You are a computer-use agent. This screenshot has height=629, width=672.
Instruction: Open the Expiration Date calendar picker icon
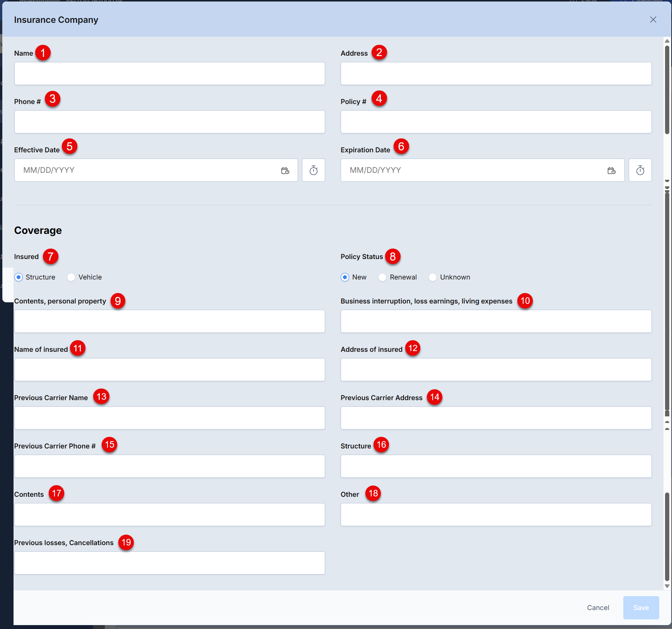point(611,170)
